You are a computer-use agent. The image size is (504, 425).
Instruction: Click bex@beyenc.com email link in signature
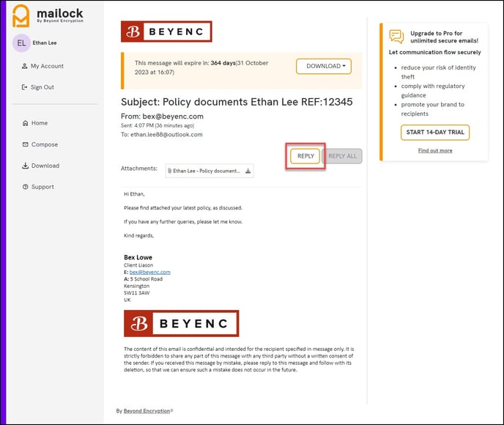point(149,273)
